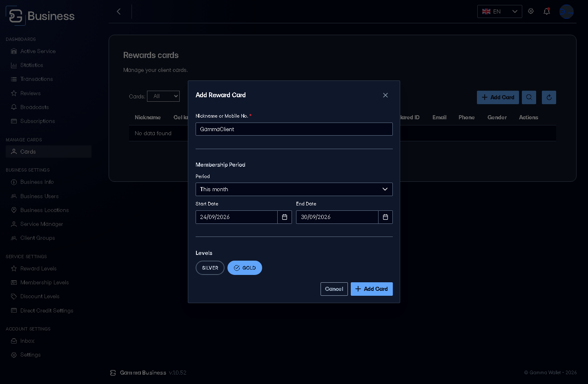Image resolution: width=588 pixels, height=384 pixels.
Task: Toggle the GOLD level chip
Action: click(245, 268)
